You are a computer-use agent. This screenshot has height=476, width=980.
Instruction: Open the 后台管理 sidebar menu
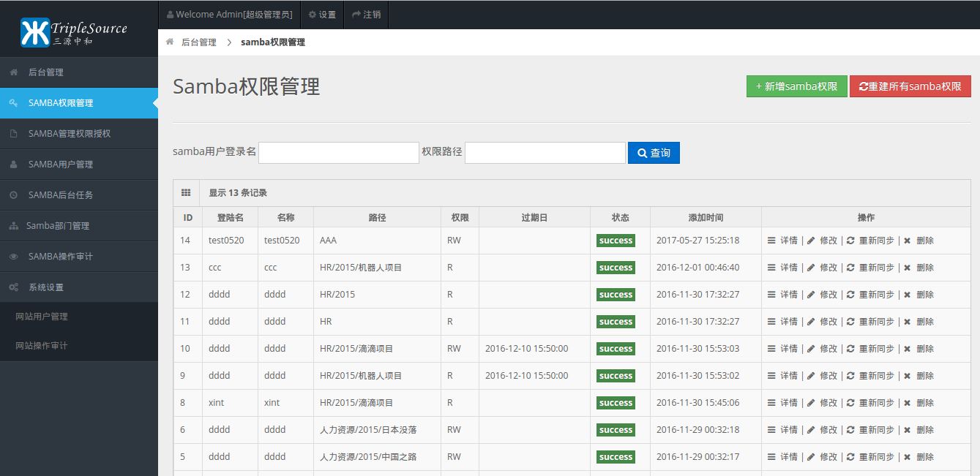79,72
